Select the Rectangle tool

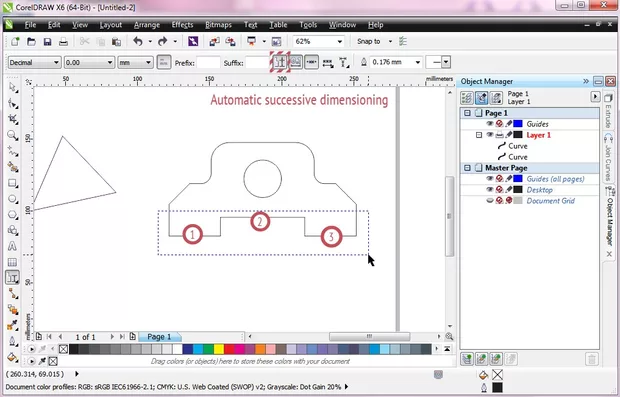[x=13, y=183]
